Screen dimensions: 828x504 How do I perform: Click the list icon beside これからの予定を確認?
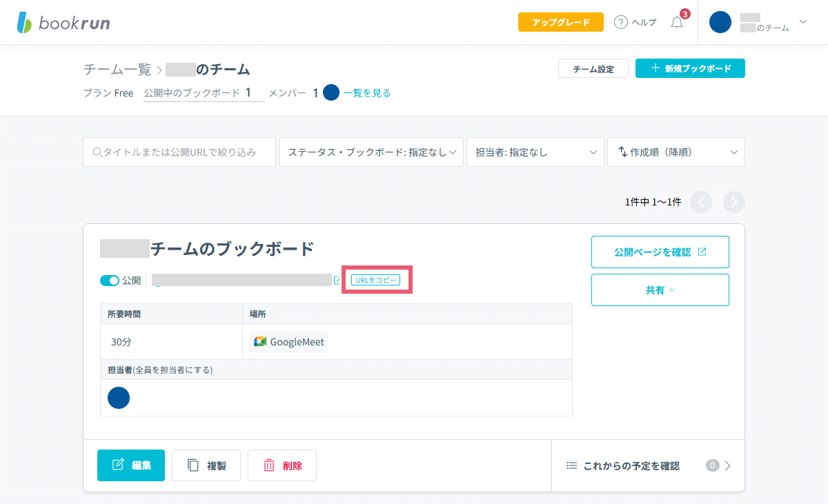[x=572, y=465]
